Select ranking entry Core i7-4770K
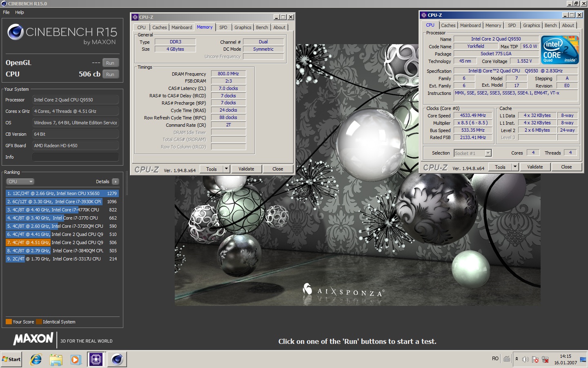This screenshot has width=588, height=368. (x=62, y=210)
